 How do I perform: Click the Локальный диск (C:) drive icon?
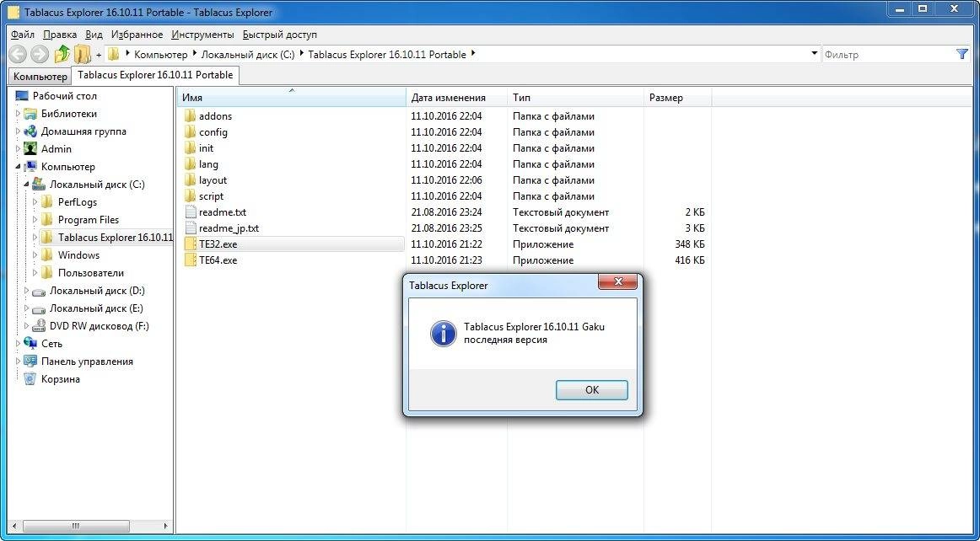(x=39, y=185)
